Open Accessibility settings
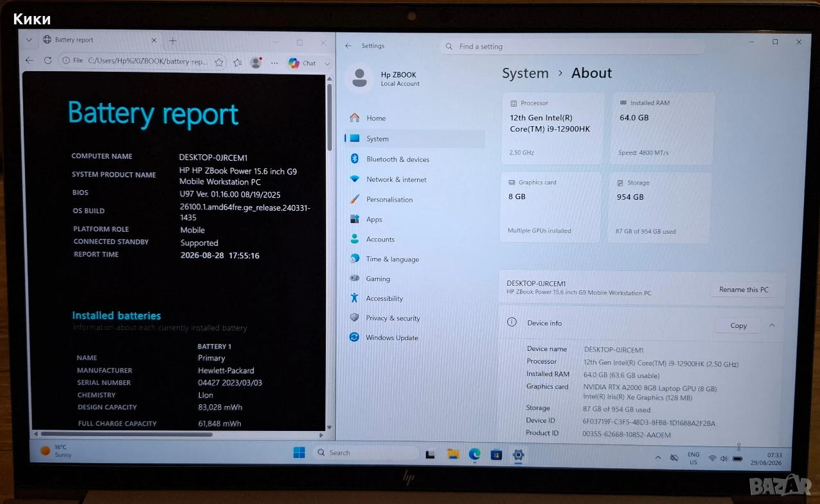 414,298
